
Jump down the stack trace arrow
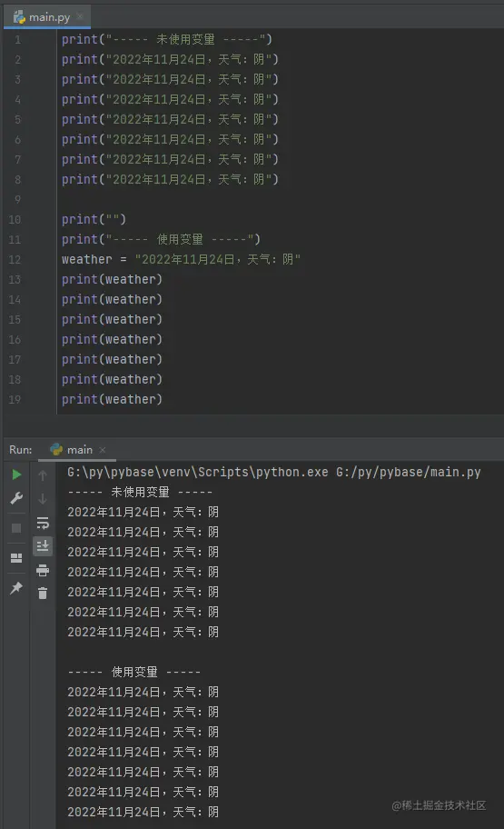(43, 498)
